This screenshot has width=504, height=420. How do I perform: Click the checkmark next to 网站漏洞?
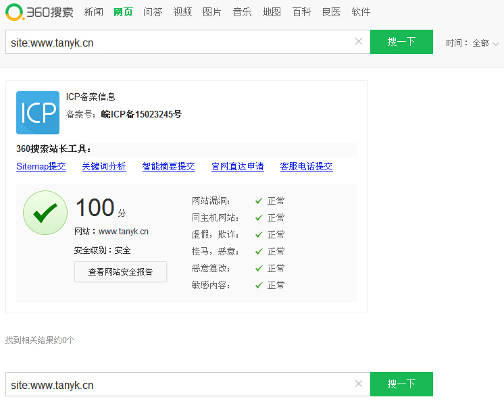point(259,201)
